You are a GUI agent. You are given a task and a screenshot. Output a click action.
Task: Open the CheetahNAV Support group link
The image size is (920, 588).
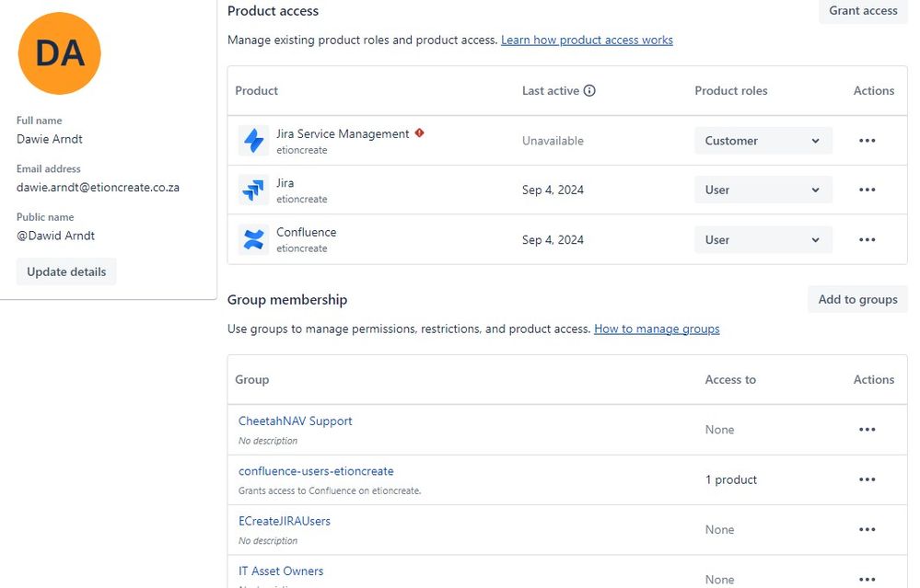pyautogui.click(x=295, y=421)
